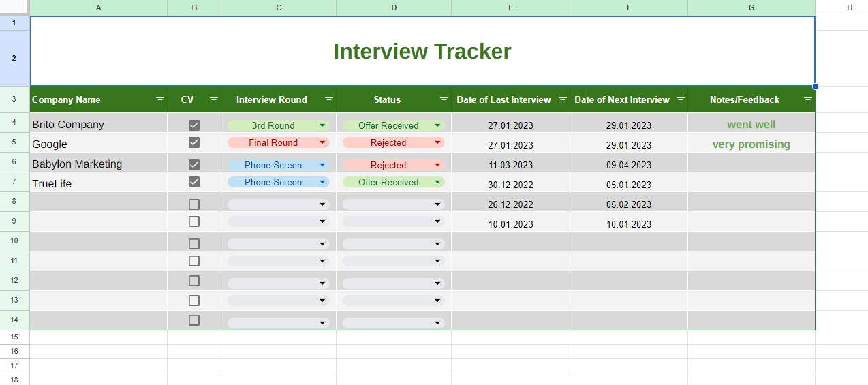The width and height of the screenshot is (868, 385).
Task: Select last interview date 26.12.2022
Action: click(511, 202)
